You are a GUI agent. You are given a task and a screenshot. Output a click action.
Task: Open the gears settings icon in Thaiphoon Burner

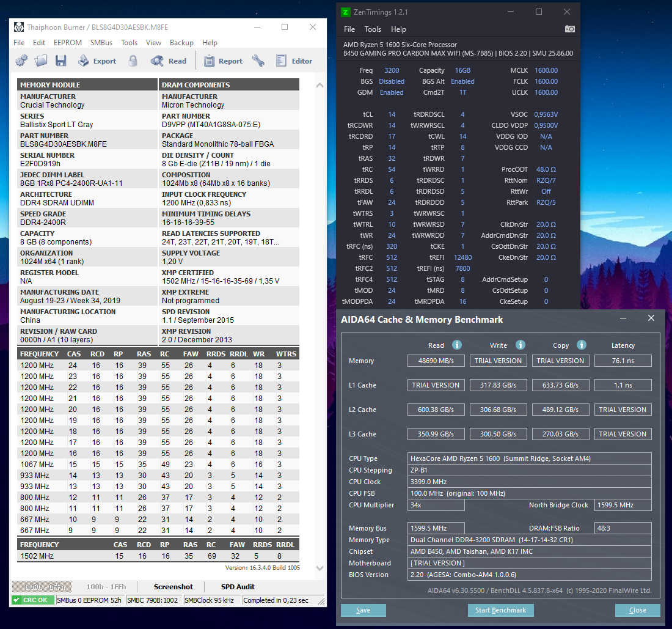point(21,61)
